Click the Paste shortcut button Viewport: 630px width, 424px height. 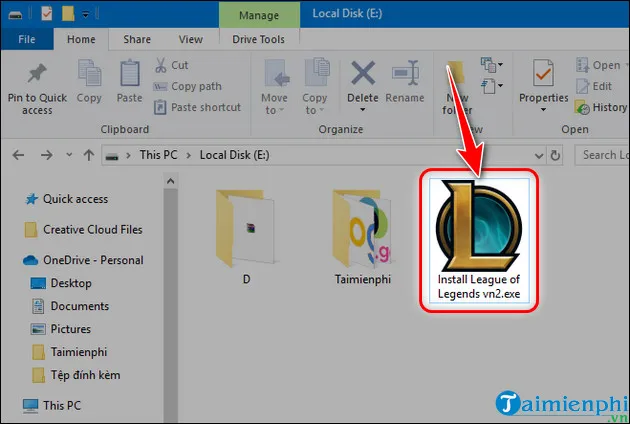click(205, 107)
